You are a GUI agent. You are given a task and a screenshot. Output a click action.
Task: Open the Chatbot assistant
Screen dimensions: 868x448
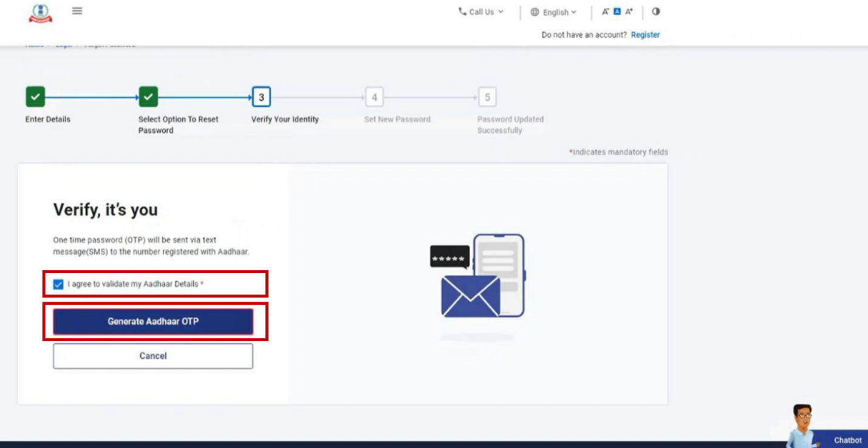(x=847, y=440)
